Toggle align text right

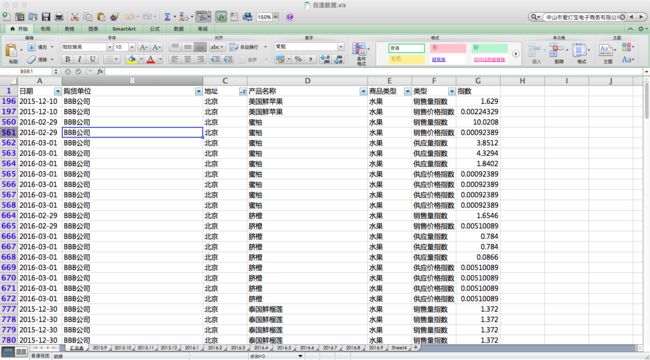pos(200,60)
